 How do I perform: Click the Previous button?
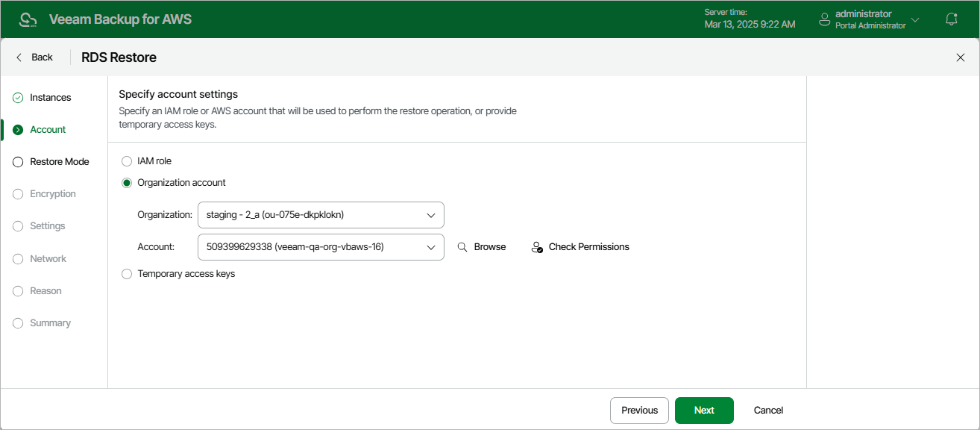[638, 410]
